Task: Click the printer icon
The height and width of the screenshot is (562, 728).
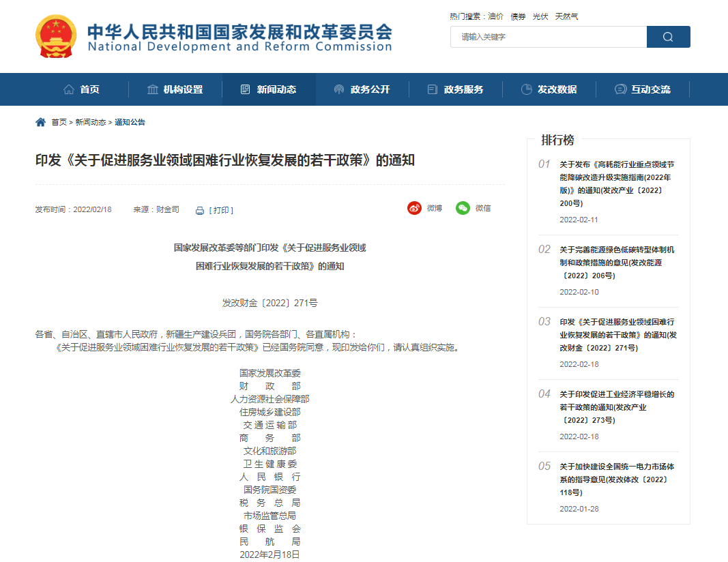Action: tap(200, 211)
